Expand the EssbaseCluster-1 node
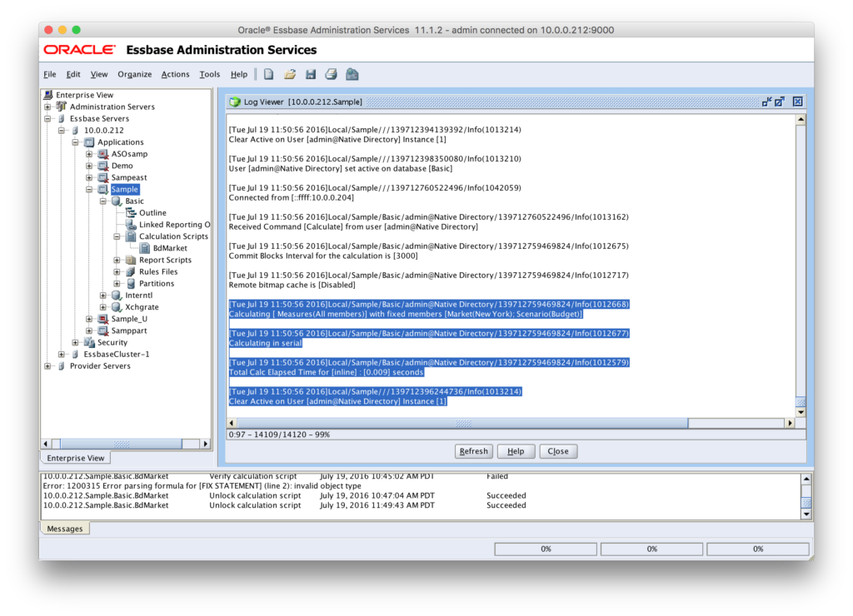The image size is (853, 616). pos(62,354)
